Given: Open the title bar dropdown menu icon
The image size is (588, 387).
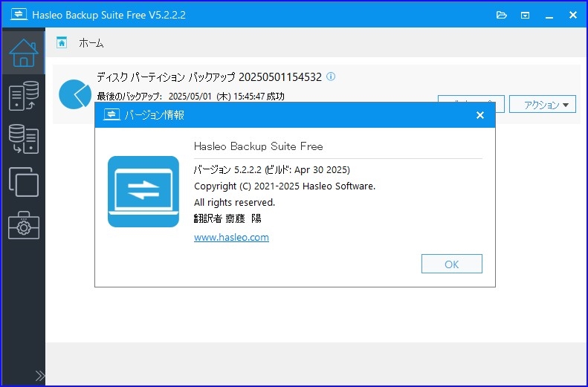Looking at the screenshot, I should click(x=525, y=16).
